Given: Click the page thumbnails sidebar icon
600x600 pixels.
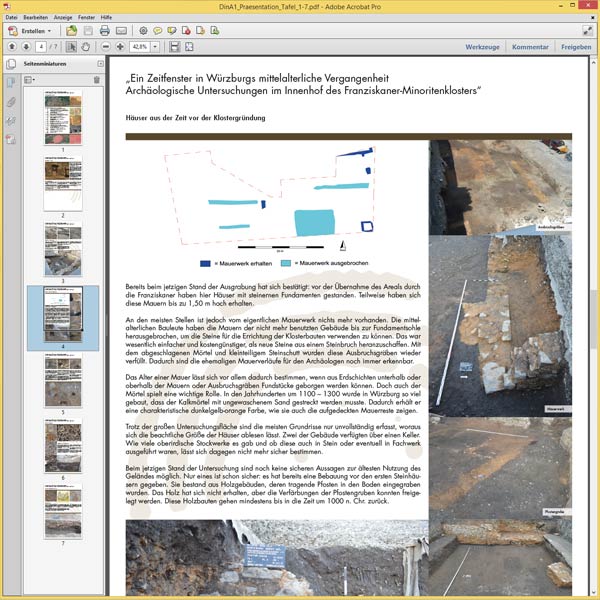Looking at the screenshot, I should (x=11, y=64).
